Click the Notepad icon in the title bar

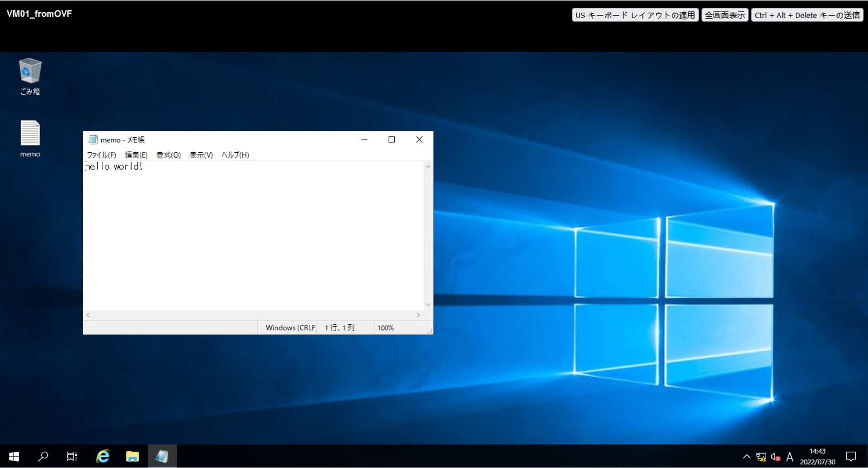pyautogui.click(x=93, y=140)
